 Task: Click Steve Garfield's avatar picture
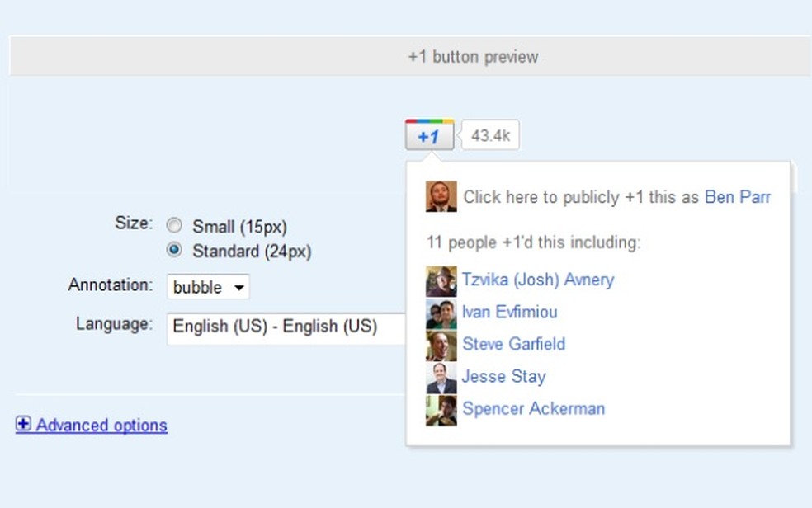click(x=441, y=346)
